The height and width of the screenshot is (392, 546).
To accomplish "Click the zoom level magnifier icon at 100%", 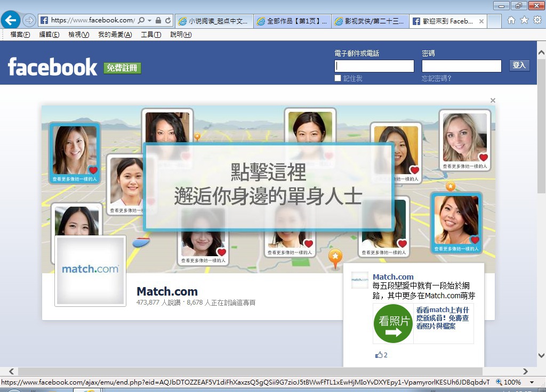I will (499, 382).
